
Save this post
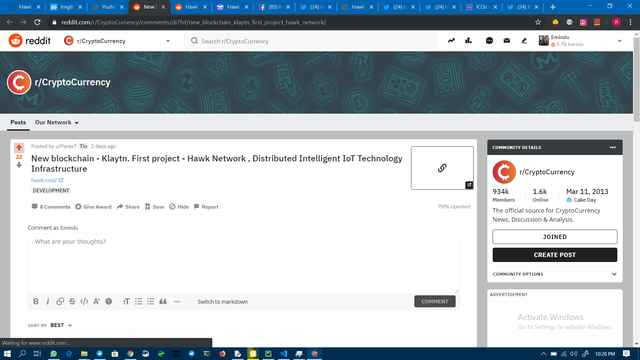pyautogui.click(x=155, y=207)
